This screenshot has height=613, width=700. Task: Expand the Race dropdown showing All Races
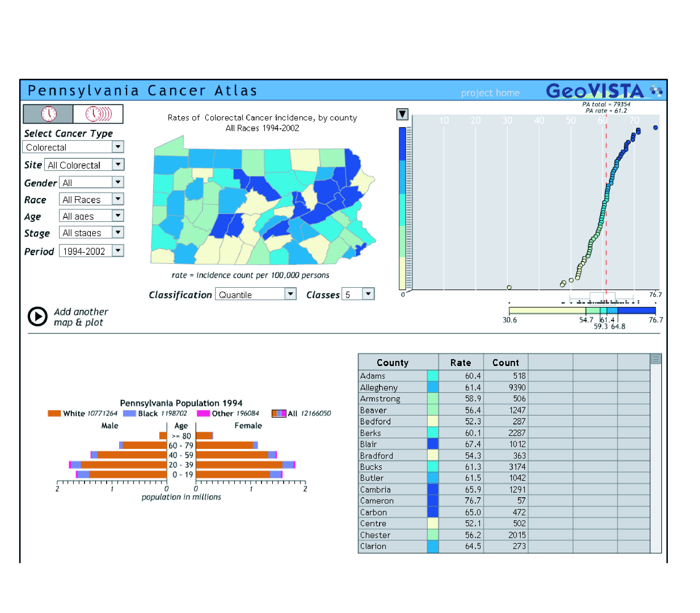91,199
